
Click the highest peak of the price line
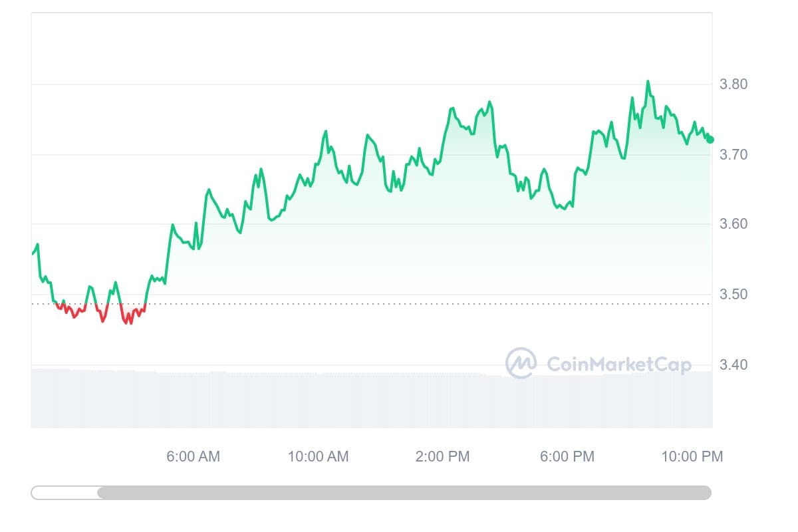point(648,82)
